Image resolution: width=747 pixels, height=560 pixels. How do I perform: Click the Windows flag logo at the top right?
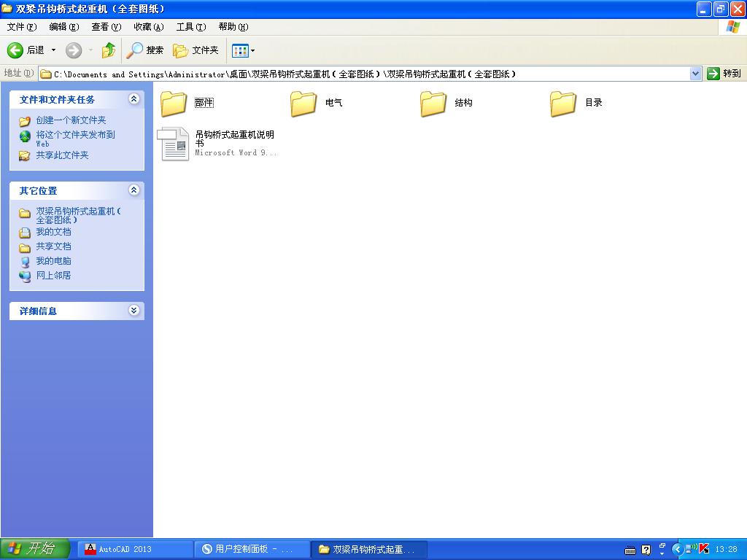click(732, 27)
